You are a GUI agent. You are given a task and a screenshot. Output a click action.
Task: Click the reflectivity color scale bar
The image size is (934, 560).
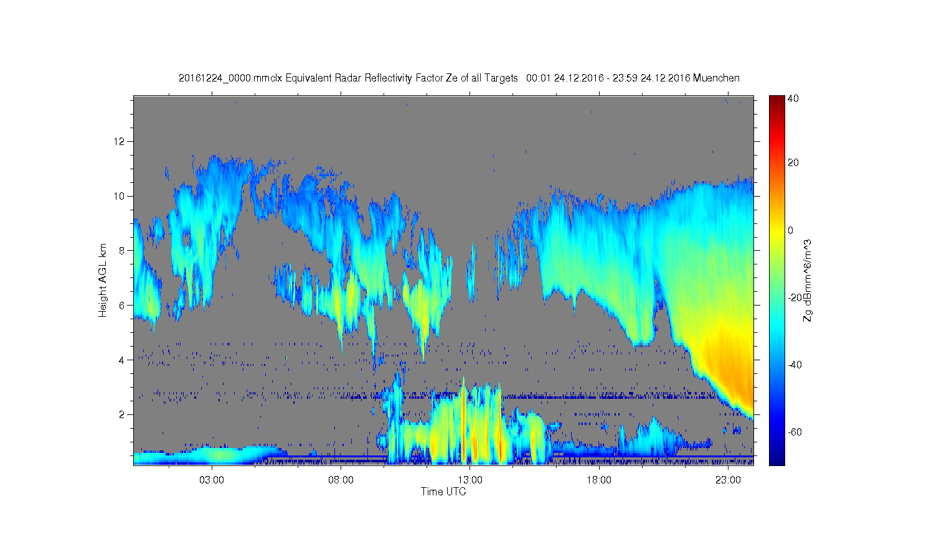click(776, 280)
